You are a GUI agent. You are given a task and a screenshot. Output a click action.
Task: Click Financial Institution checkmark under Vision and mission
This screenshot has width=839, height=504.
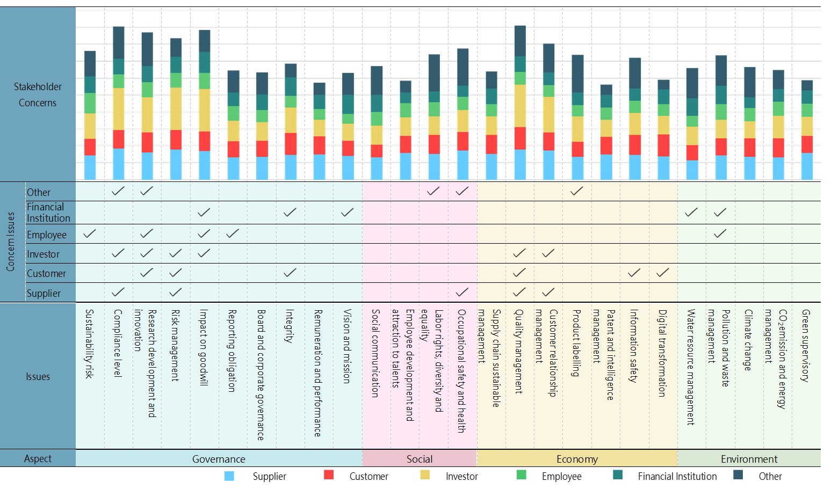coord(348,212)
